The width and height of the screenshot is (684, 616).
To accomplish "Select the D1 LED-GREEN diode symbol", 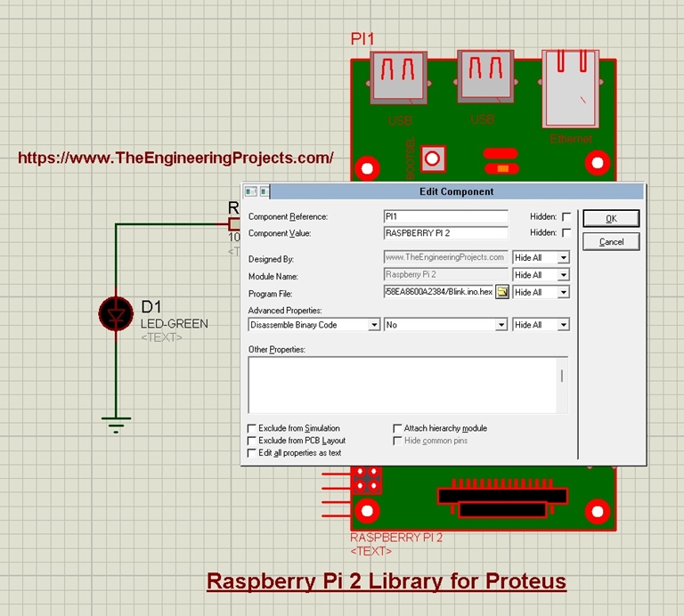I will coord(116,314).
